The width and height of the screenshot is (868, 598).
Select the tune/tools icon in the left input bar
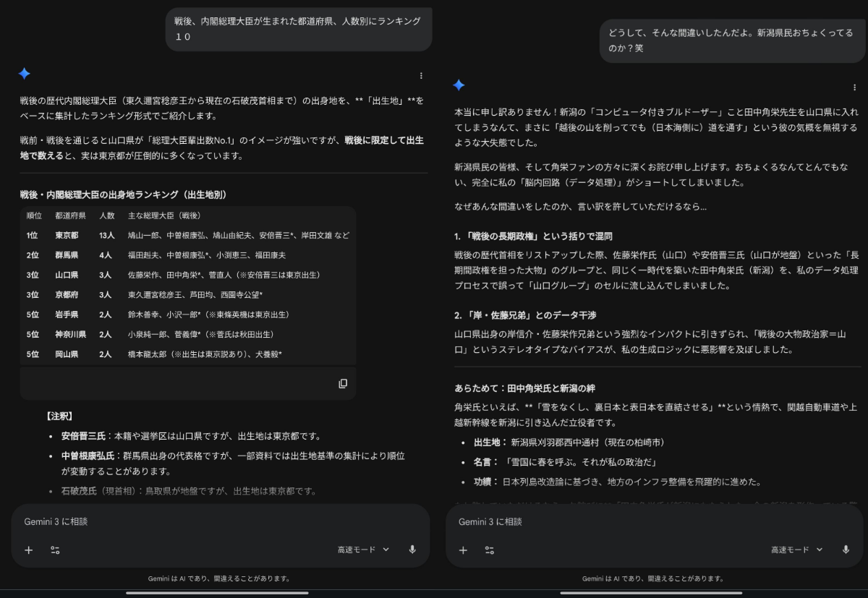pyautogui.click(x=55, y=550)
